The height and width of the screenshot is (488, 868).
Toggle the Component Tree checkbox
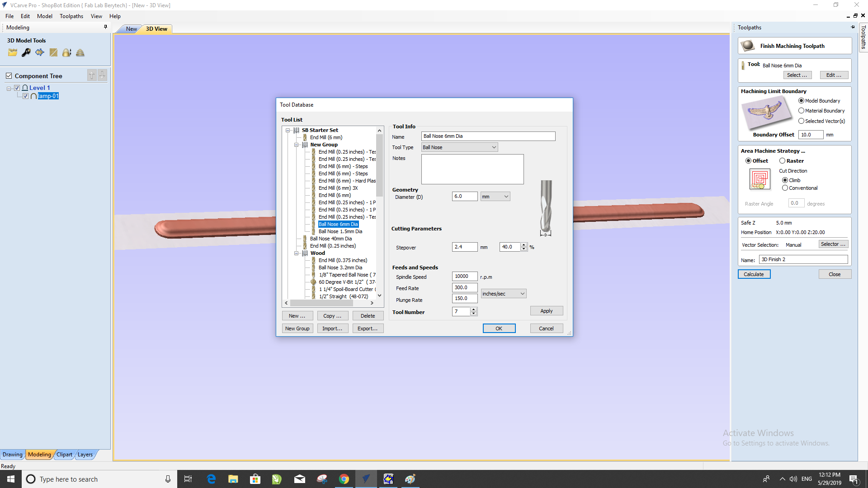(9, 75)
